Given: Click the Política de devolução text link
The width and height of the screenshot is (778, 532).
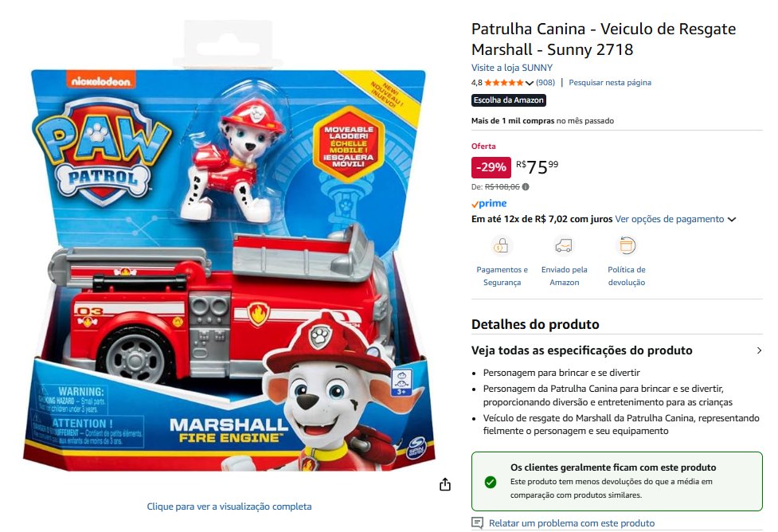Looking at the screenshot, I should (x=627, y=276).
